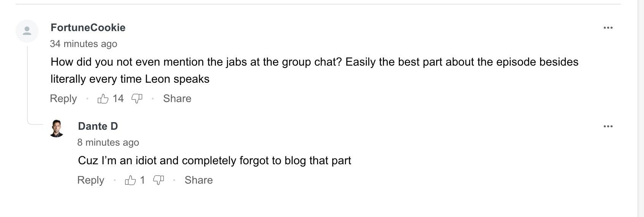
Task: Dislike Dante D's reply with thumbs down
Action: point(159,180)
